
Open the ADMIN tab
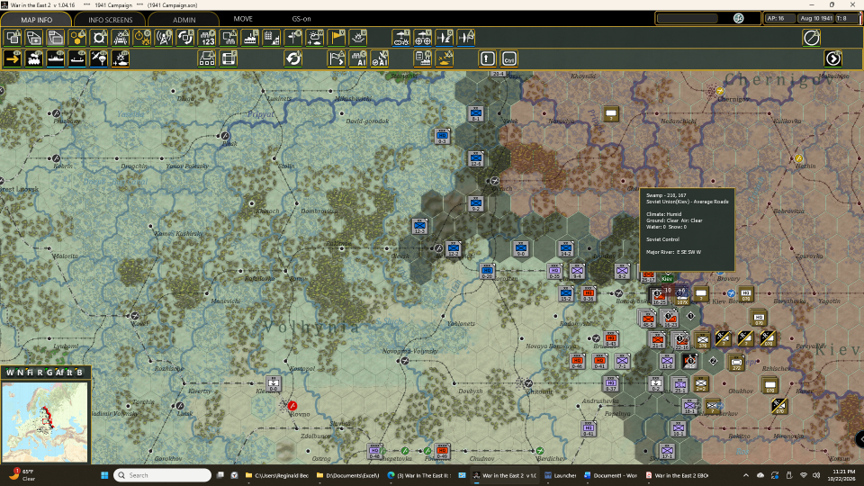click(x=184, y=19)
